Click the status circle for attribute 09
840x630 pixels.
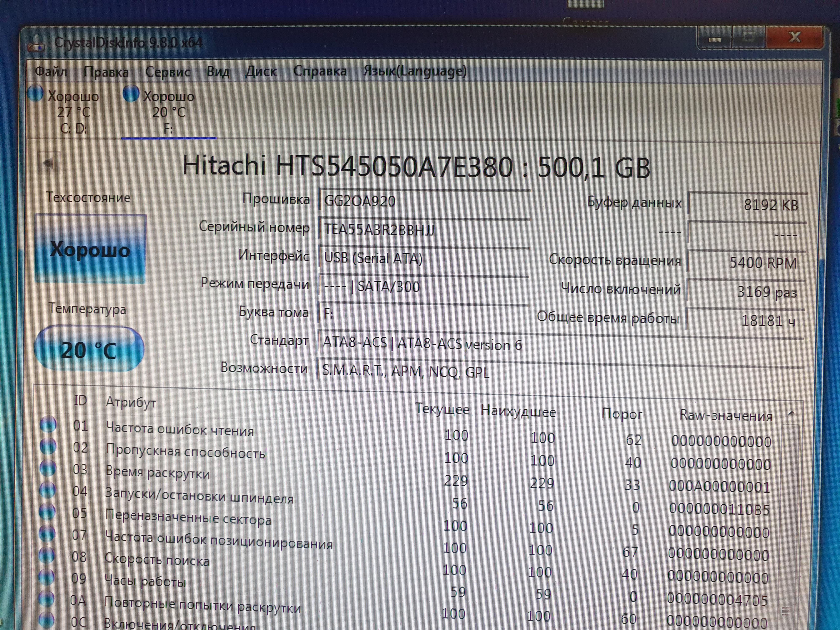coord(47,577)
